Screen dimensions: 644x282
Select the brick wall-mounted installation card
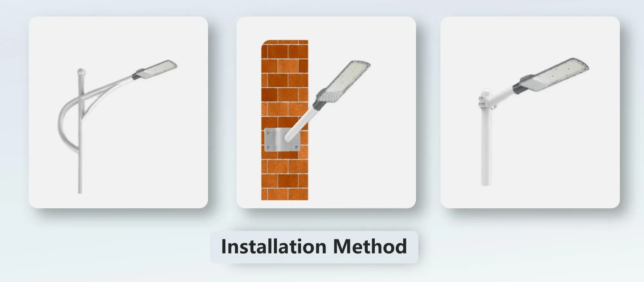pos(326,112)
